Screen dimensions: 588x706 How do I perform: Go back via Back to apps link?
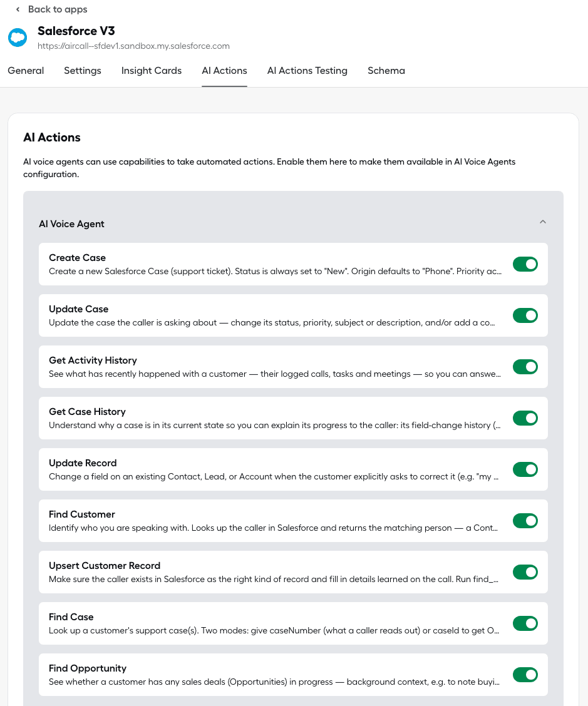tap(57, 9)
